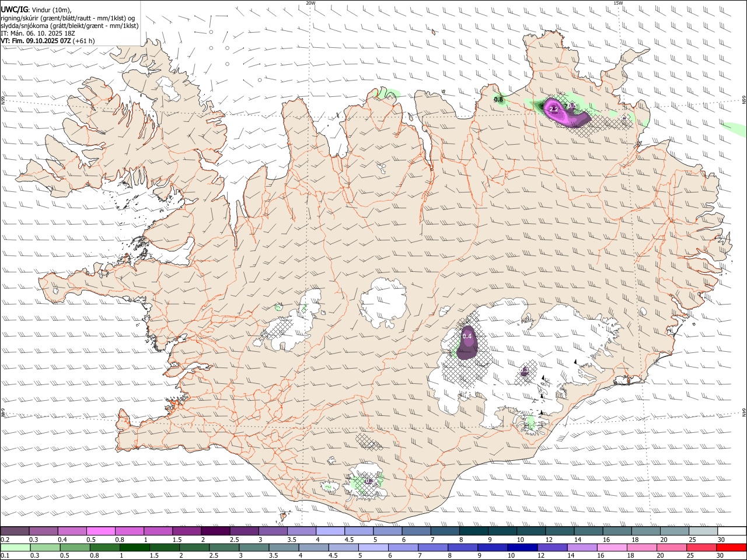Image resolution: width=747 pixels, height=560 pixels.
Task: Pick bright pink top-row swatch 0.5 to 0.8
Action: coord(101,531)
